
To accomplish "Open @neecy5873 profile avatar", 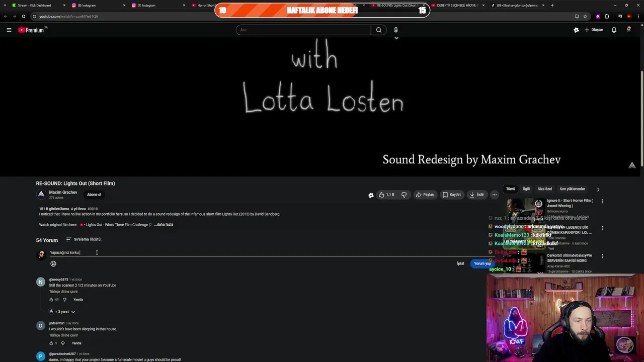I will pyautogui.click(x=41, y=282).
